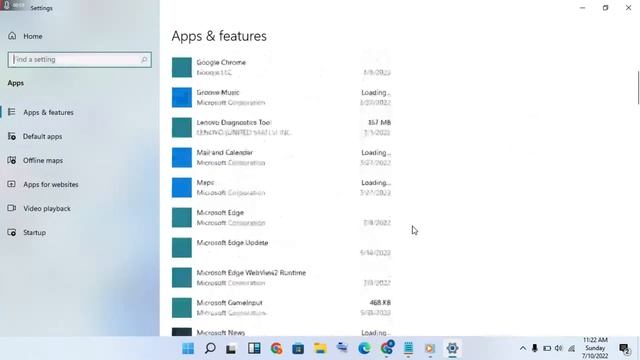Open Microsoft Store from the taskbar
This screenshot has width=640, height=360.
point(298,349)
